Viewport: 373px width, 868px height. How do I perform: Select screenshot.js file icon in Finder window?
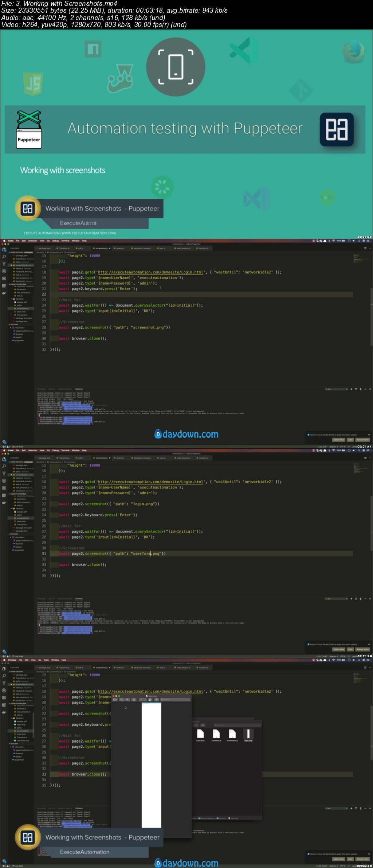click(x=232, y=733)
